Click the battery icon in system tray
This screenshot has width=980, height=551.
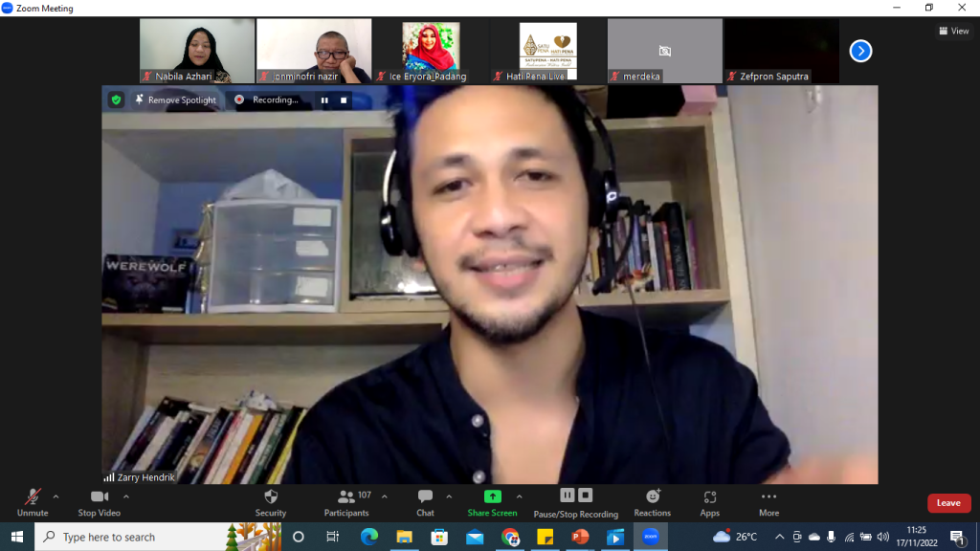pos(865,537)
